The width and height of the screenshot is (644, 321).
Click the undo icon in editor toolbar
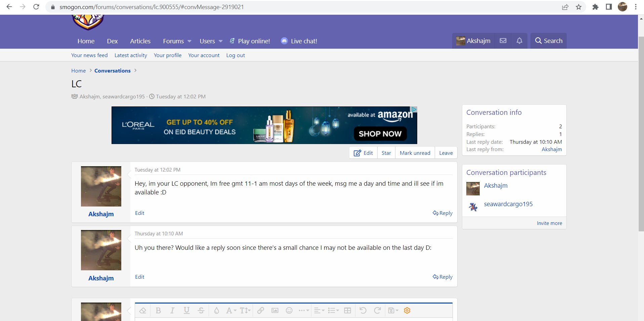pos(363,311)
